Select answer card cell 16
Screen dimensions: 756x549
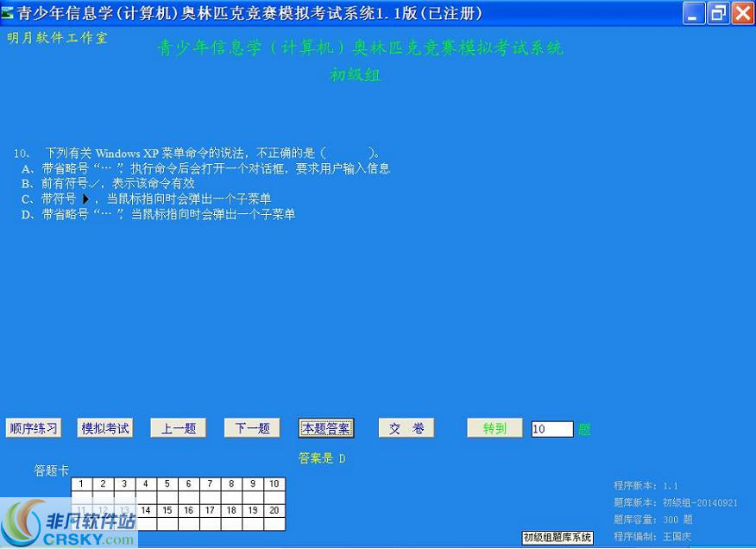point(188,510)
